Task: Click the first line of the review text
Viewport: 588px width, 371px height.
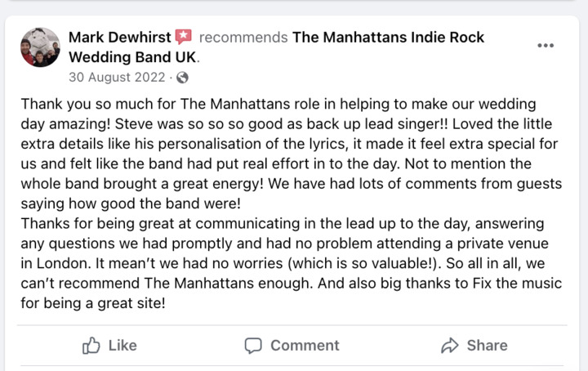Action: [278, 104]
